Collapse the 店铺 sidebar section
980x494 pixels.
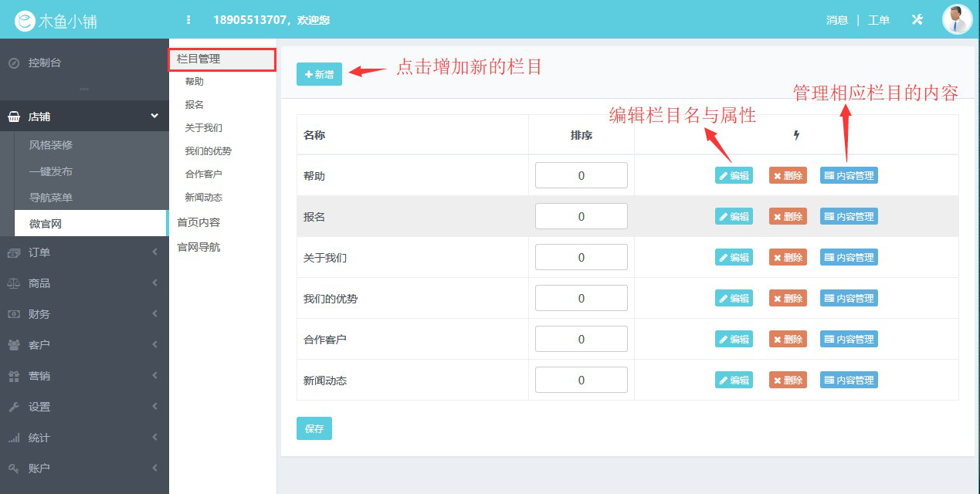[153, 116]
